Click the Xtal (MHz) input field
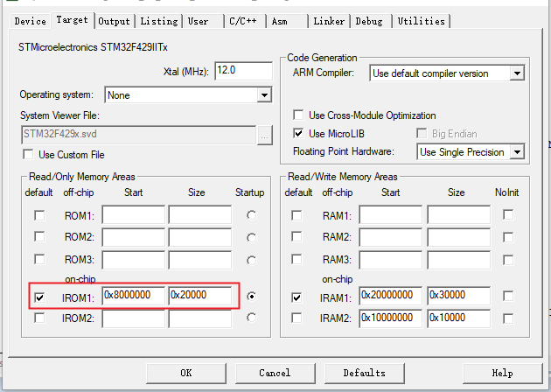Image resolution: width=551 pixels, height=392 pixels. (243, 71)
